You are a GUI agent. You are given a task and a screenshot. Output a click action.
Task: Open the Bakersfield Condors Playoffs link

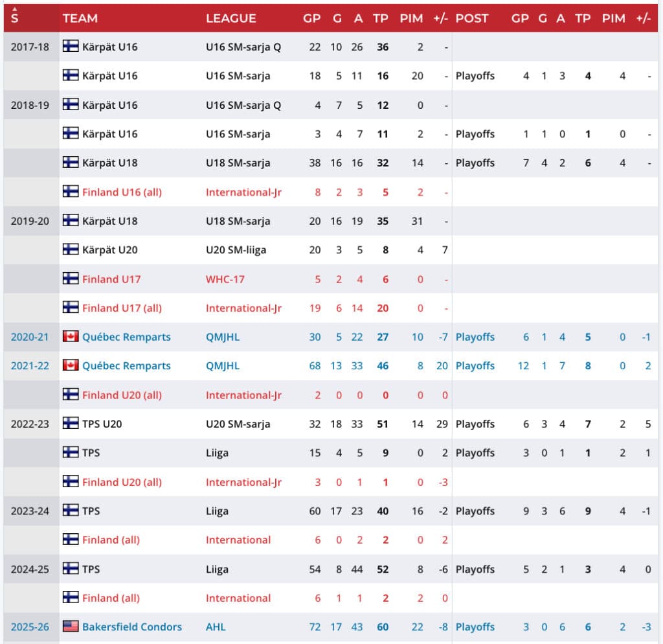tap(475, 627)
